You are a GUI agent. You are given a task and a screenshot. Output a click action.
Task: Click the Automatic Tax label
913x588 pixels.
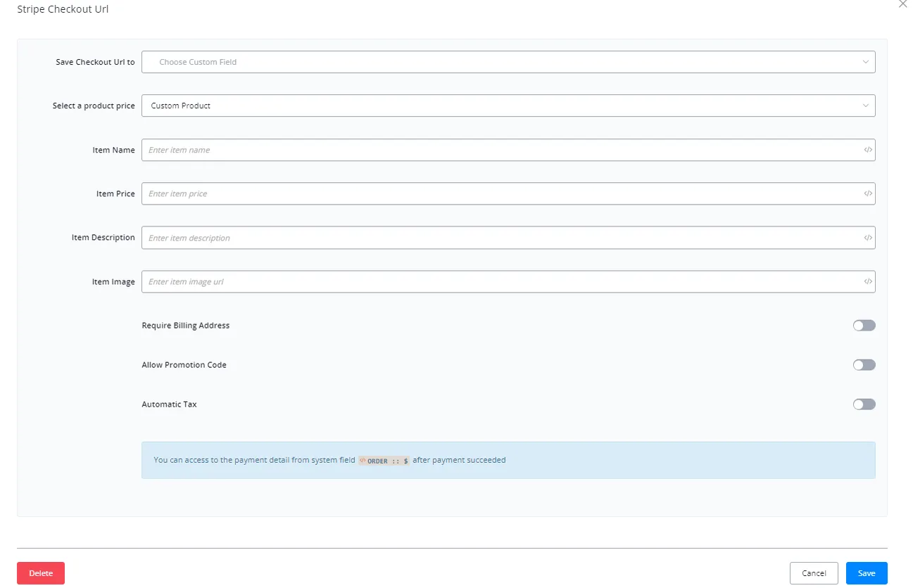(170, 404)
